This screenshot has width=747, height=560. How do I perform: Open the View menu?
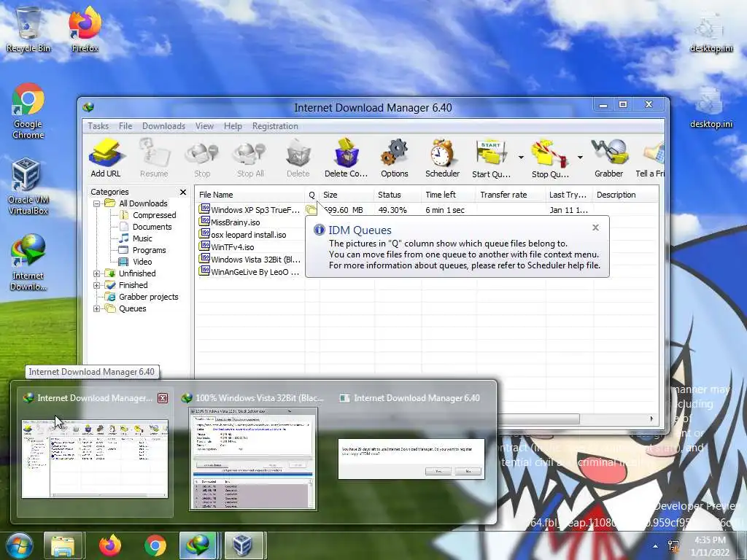click(204, 126)
